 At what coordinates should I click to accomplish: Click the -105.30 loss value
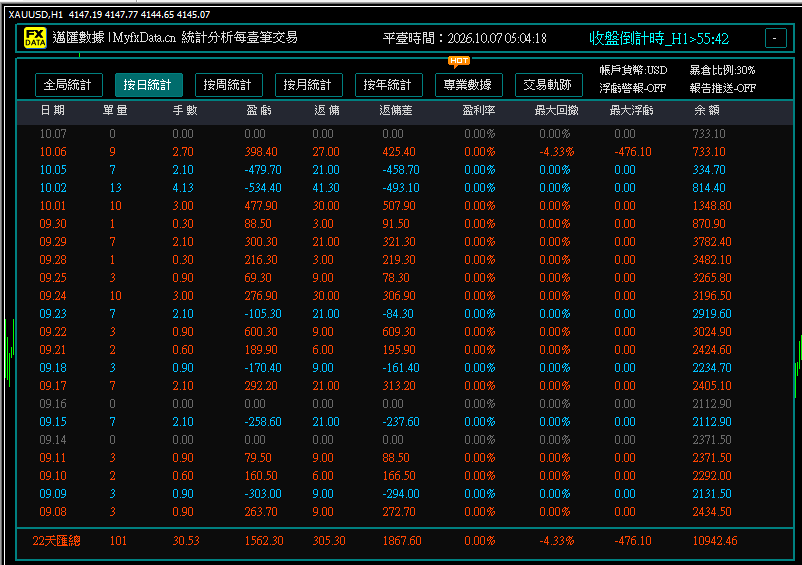coord(263,314)
